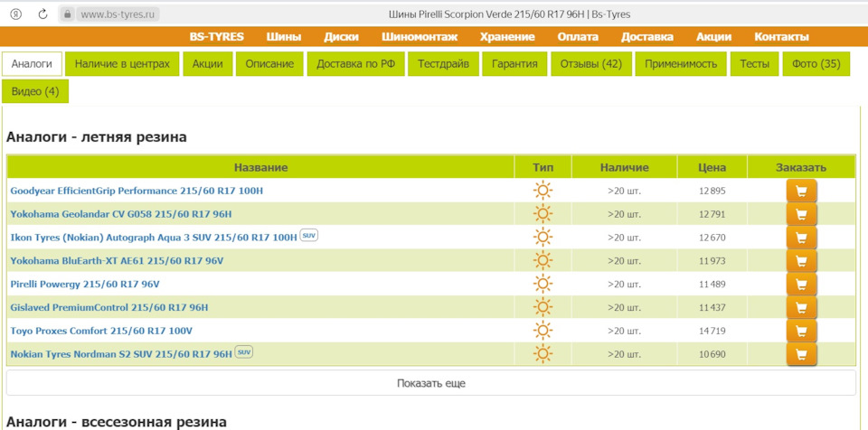View the Отзывы (42) tab
Viewport: 868px width, 430px height.
click(591, 63)
